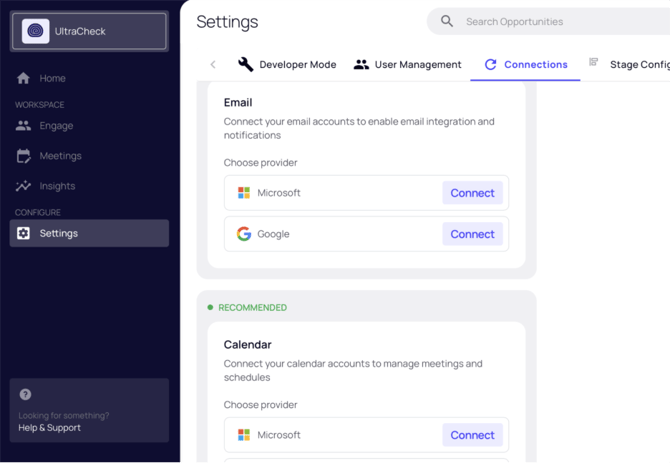
Task: Click 'Google' provider name under Email
Action: pos(273,234)
